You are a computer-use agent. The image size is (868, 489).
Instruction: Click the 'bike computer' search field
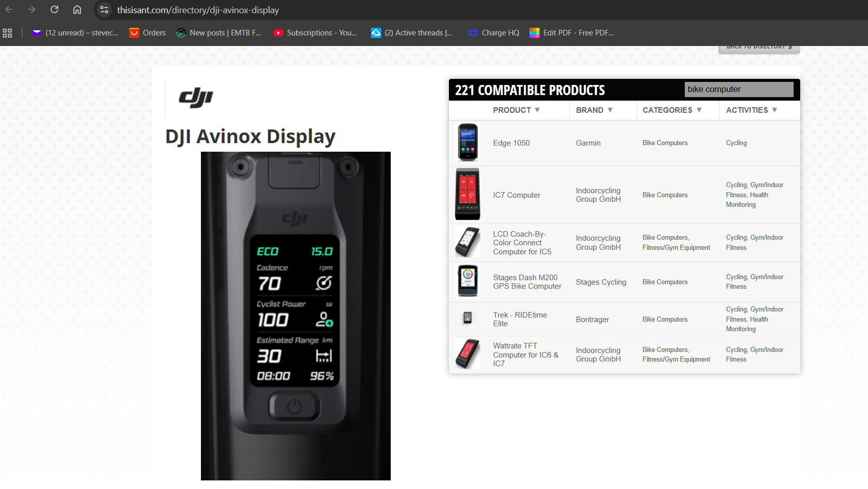point(739,90)
